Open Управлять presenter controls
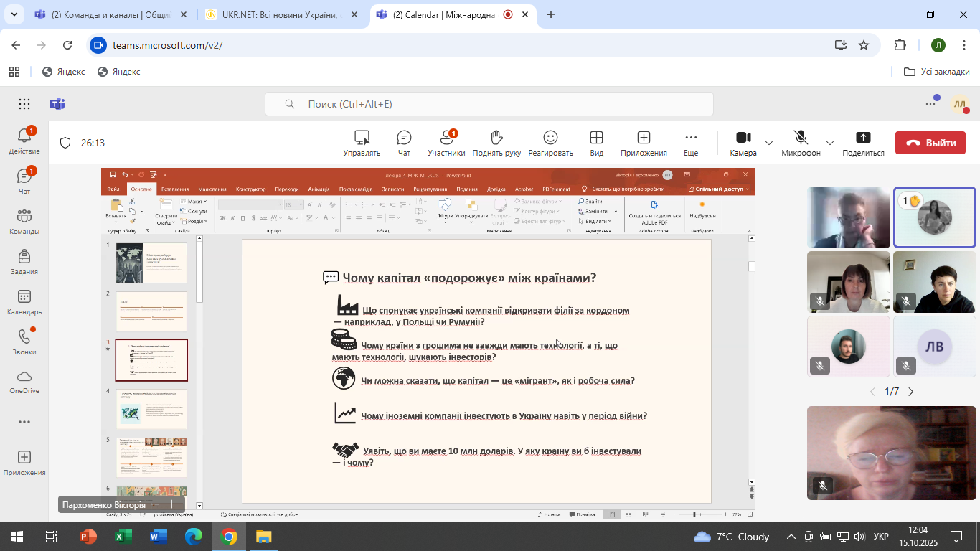The width and height of the screenshot is (980, 551). [362, 142]
